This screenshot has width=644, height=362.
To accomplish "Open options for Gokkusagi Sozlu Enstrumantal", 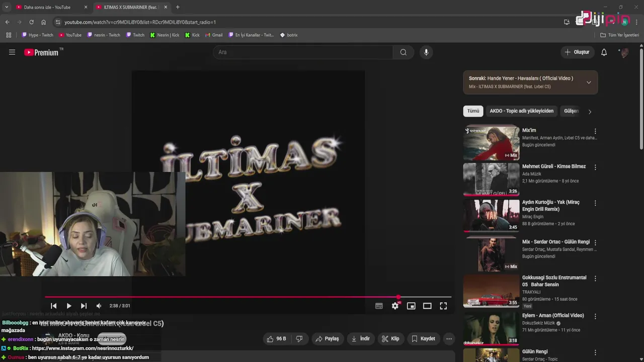I will tap(595, 279).
